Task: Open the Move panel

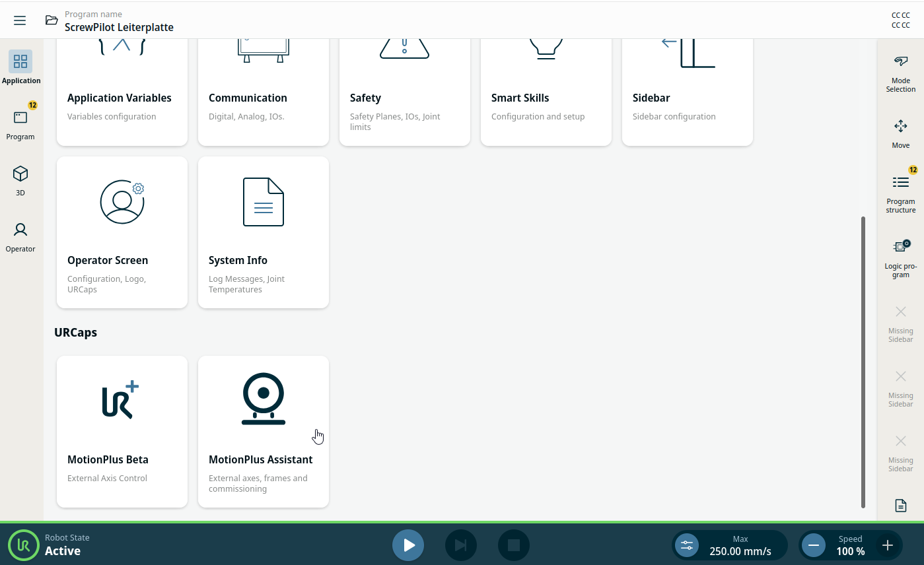Action: (901, 134)
